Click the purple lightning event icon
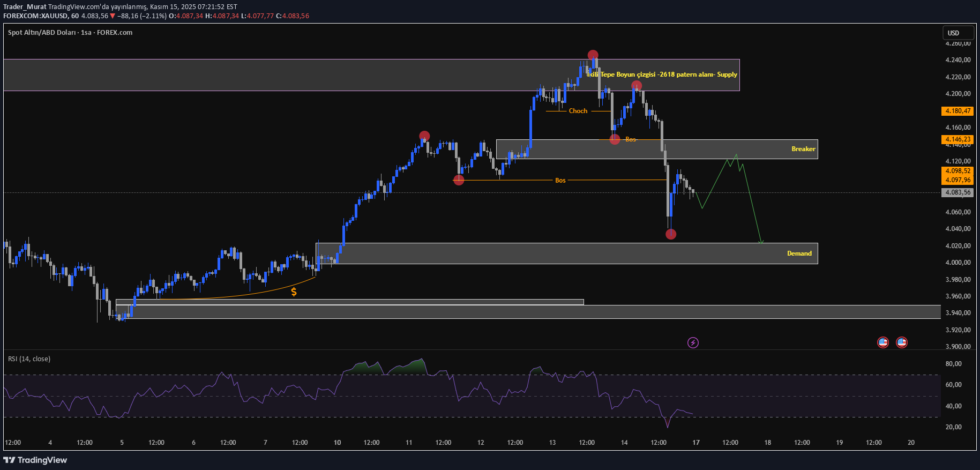Image resolution: width=980 pixels, height=470 pixels. 693,342
